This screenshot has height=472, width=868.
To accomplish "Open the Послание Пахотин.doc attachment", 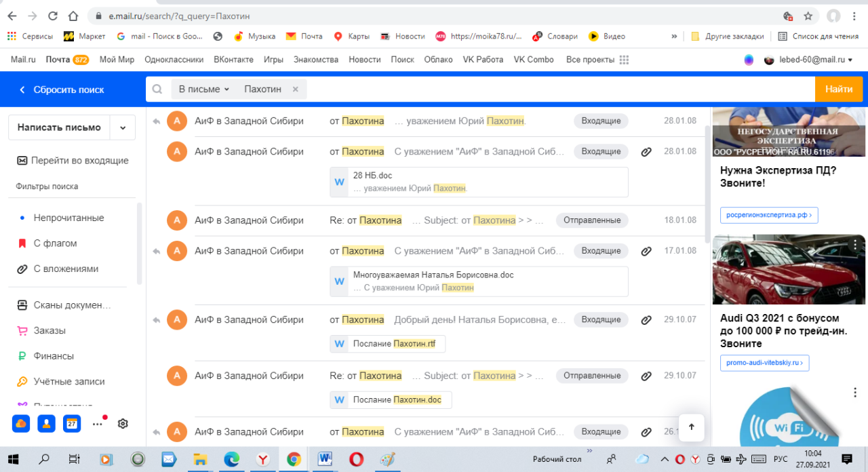I will click(x=391, y=400).
